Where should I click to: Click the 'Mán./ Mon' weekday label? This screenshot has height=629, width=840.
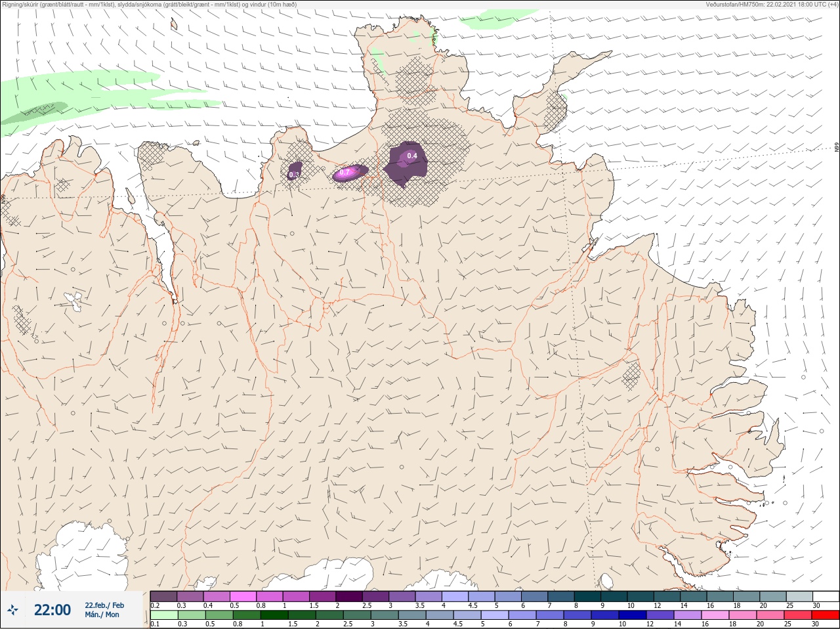[x=102, y=615]
